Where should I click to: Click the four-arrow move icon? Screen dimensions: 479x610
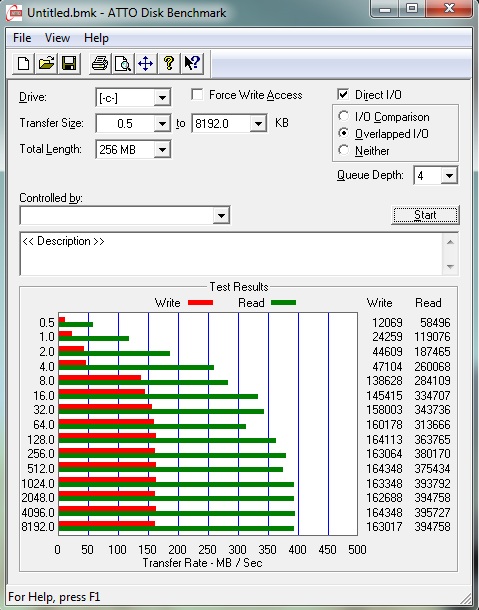[146, 63]
